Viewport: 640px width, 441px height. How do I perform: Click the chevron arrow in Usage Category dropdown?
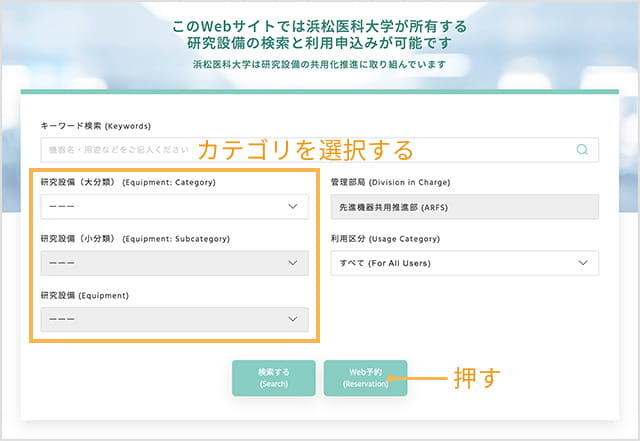pyautogui.click(x=583, y=263)
